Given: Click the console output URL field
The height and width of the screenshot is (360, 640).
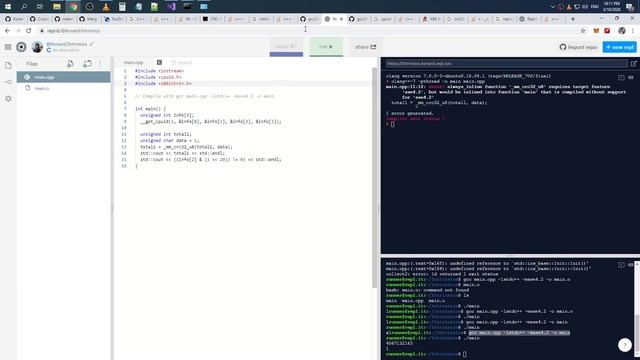Looking at the screenshot, I should coord(506,63).
